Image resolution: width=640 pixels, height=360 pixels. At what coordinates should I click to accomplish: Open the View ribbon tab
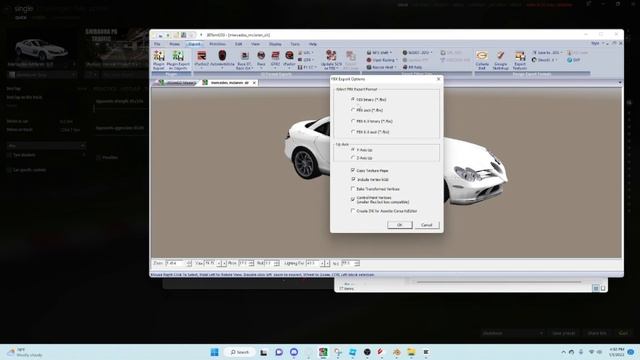coord(256,44)
